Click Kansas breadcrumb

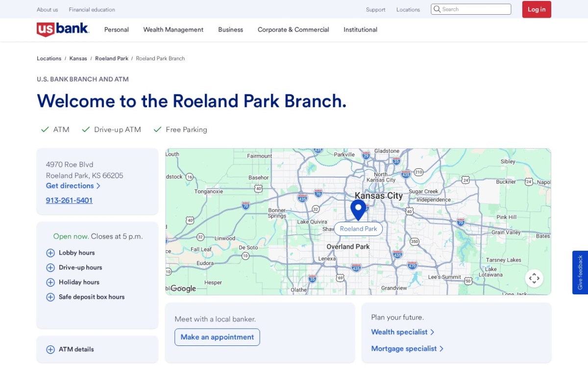[78, 58]
